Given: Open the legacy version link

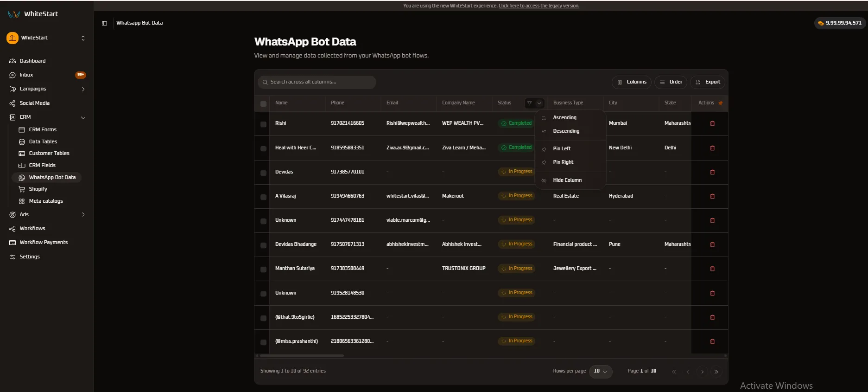Looking at the screenshot, I should pos(539,6).
